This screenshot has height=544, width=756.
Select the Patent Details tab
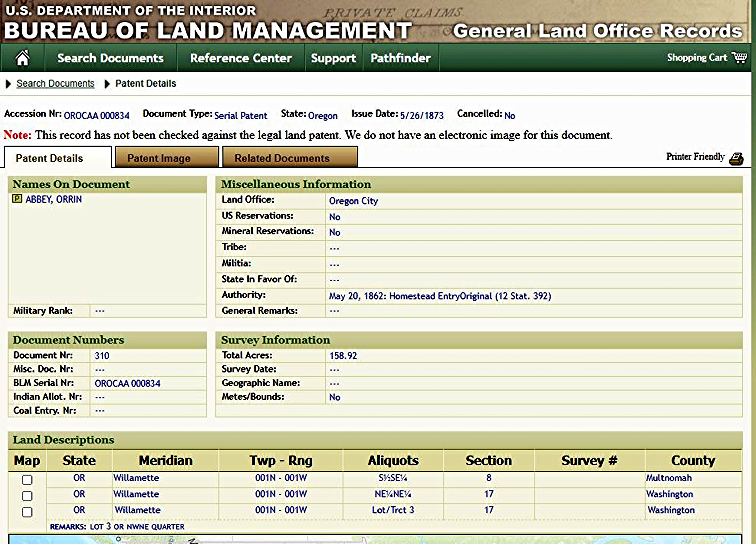click(x=58, y=157)
